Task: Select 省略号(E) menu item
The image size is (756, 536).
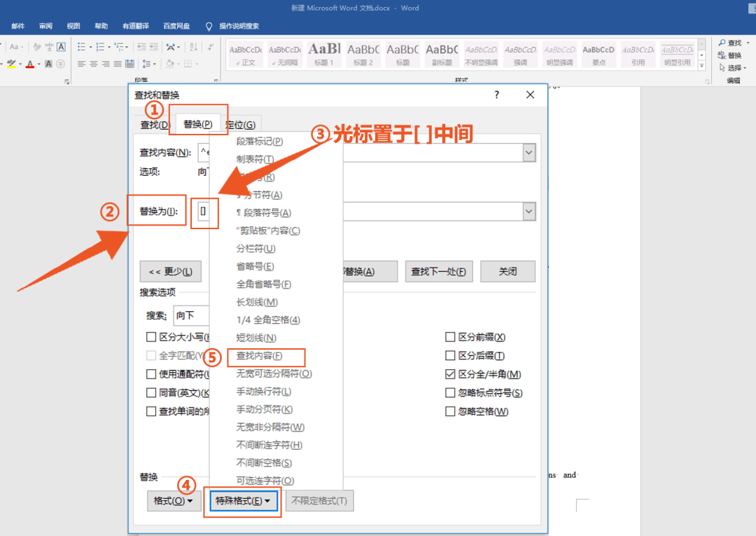Action: point(255,266)
